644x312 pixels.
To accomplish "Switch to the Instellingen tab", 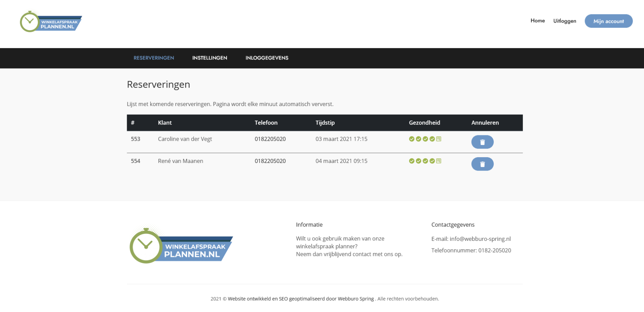I will pyautogui.click(x=210, y=58).
